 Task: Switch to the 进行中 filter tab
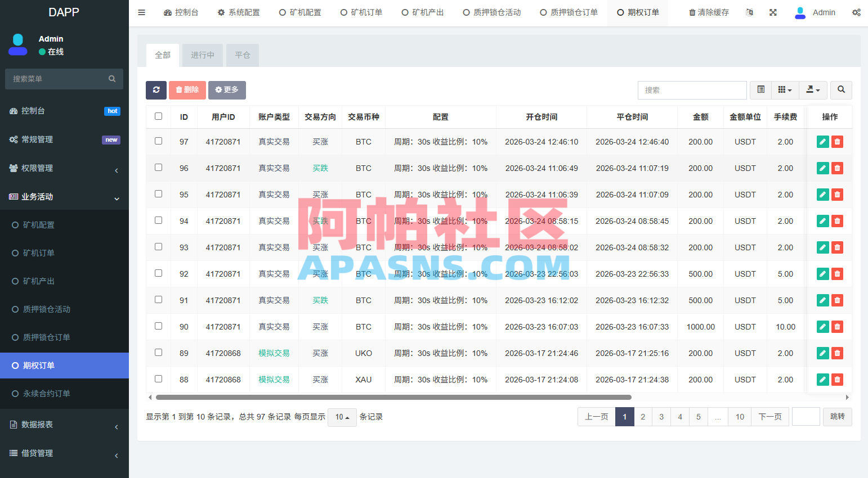tap(203, 55)
